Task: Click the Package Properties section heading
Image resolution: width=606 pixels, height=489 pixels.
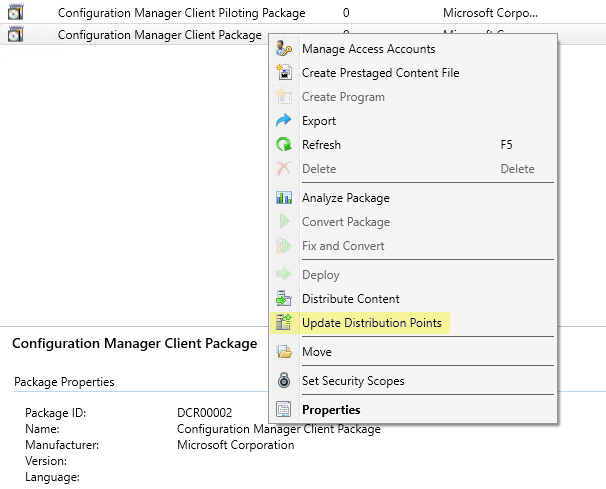Action: click(x=64, y=382)
